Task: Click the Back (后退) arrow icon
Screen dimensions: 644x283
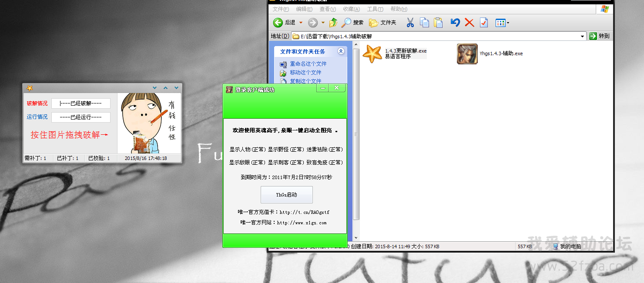Action: pos(278,23)
